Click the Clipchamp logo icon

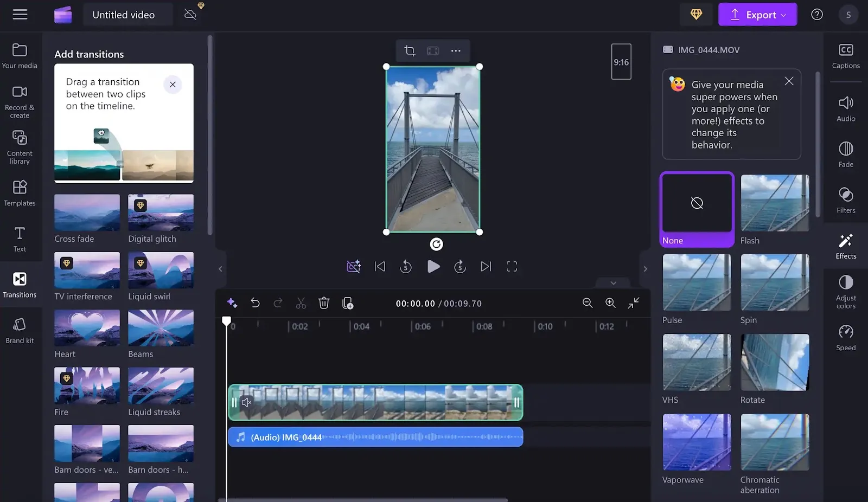pyautogui.click(x=63, y=15)
